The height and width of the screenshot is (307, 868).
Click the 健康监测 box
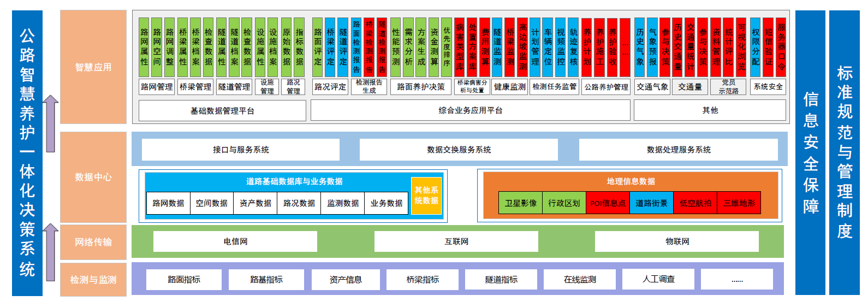point(509,87)
